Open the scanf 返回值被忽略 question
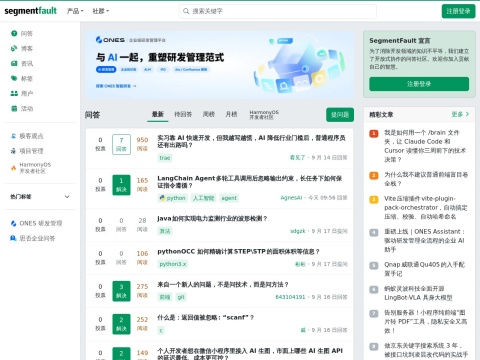Screen dimensions: 480x360 click(x=205, y=317)
